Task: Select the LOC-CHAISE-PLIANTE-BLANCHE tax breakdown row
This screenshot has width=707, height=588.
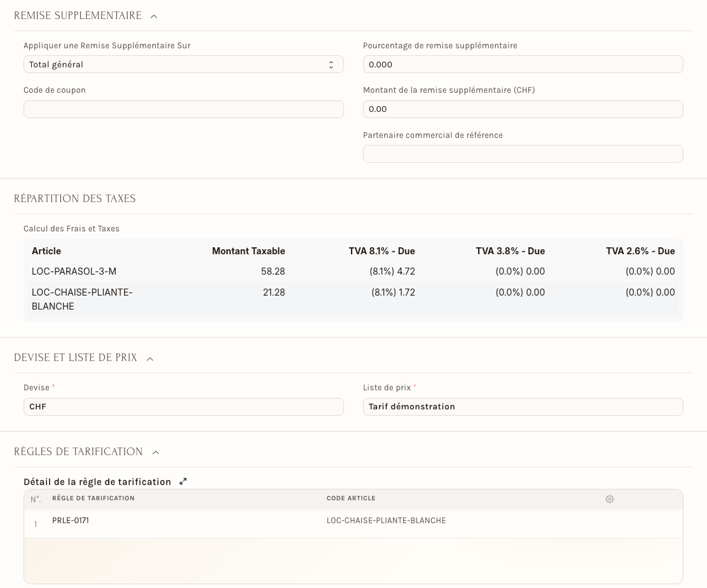Action: pos(353,299)
